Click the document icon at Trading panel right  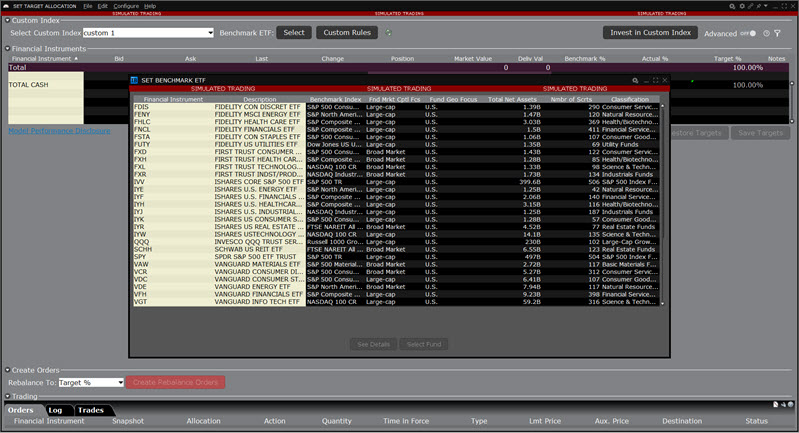pos(776,404)
